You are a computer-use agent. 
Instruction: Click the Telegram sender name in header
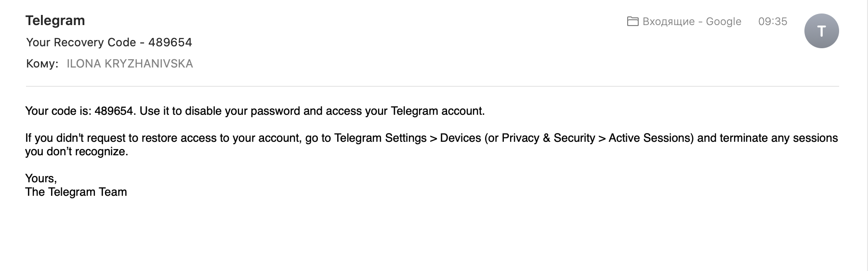coord(55,20)
